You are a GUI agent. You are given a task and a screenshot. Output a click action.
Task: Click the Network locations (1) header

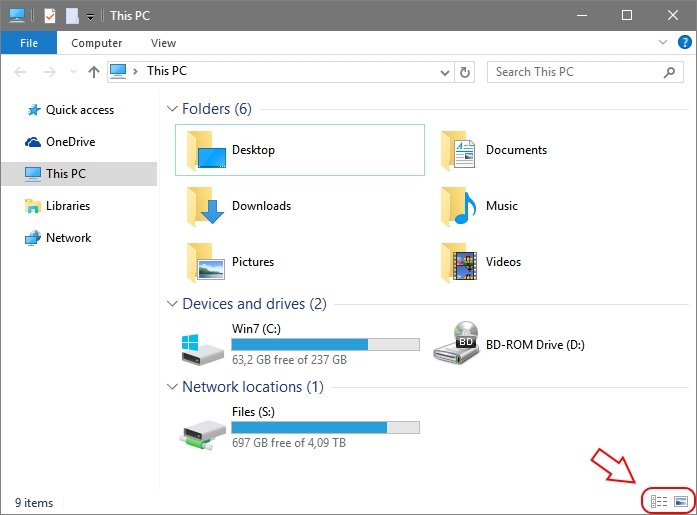(253, 387)
